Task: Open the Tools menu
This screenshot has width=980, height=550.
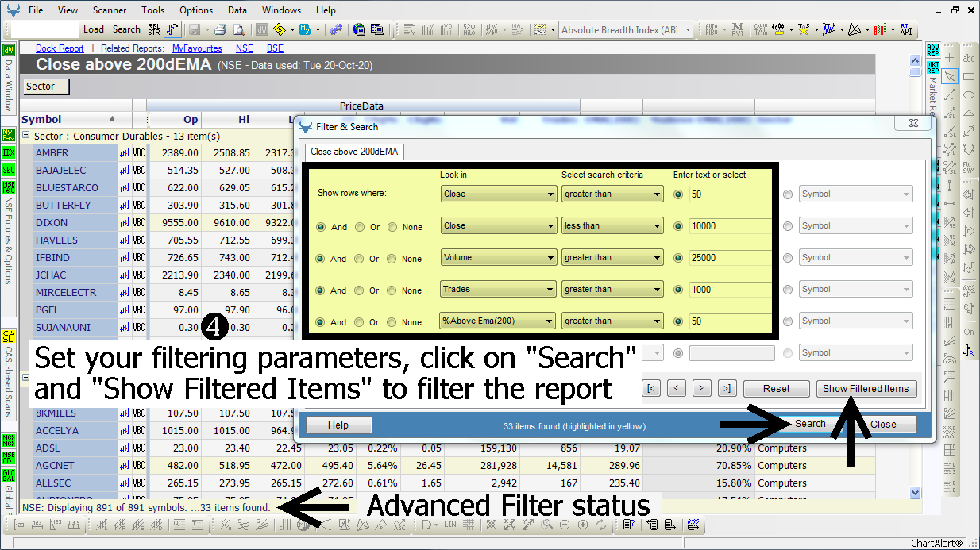Action: coord(152,10)
